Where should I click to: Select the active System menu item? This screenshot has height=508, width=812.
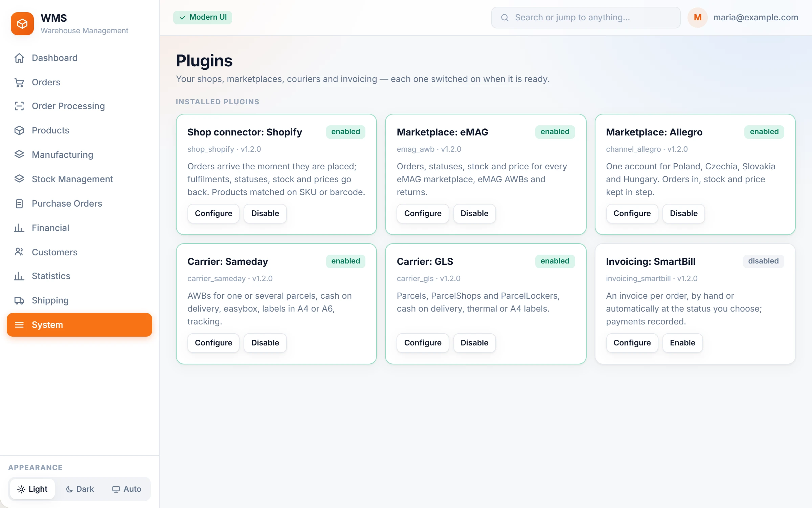coord(80,325)
